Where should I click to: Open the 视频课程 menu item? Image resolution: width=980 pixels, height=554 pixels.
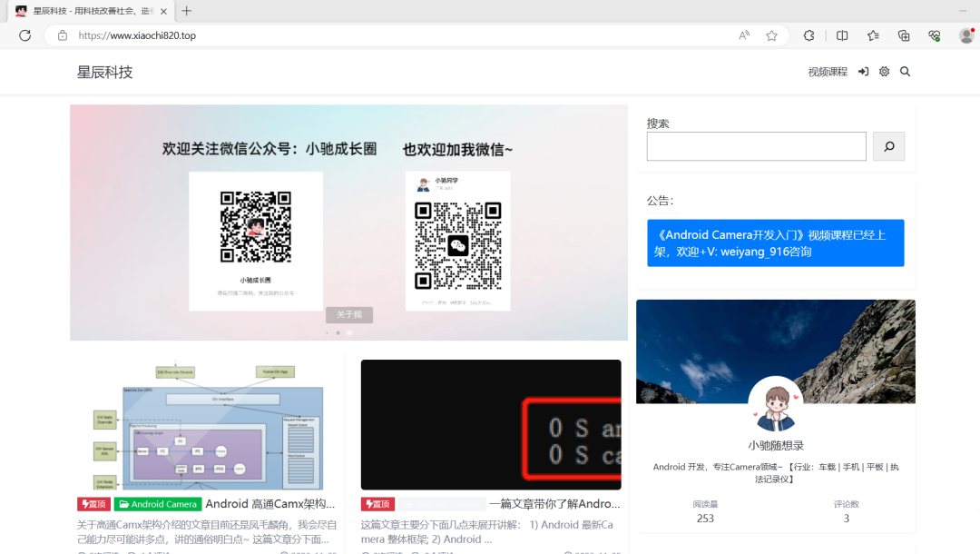[828, 72]
